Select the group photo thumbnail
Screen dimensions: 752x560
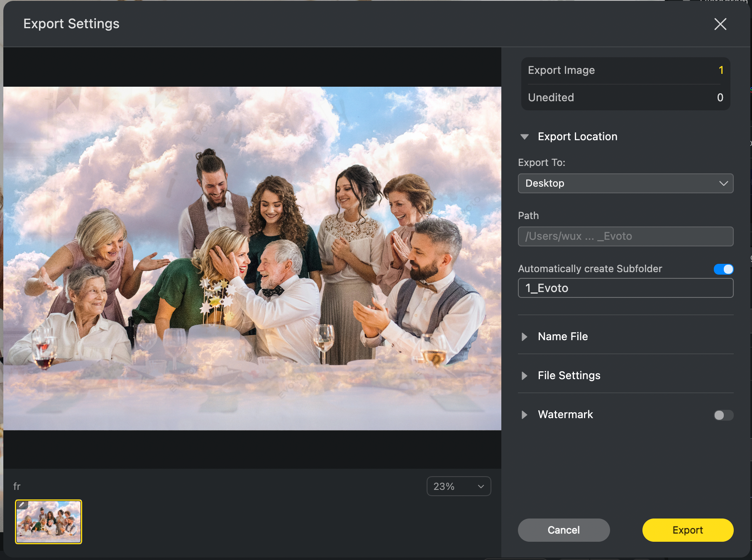coord(49,522)
